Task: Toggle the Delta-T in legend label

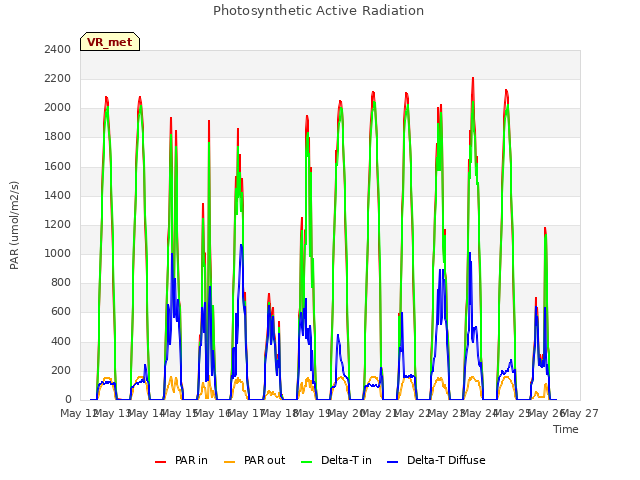Action: coord(346,460)
